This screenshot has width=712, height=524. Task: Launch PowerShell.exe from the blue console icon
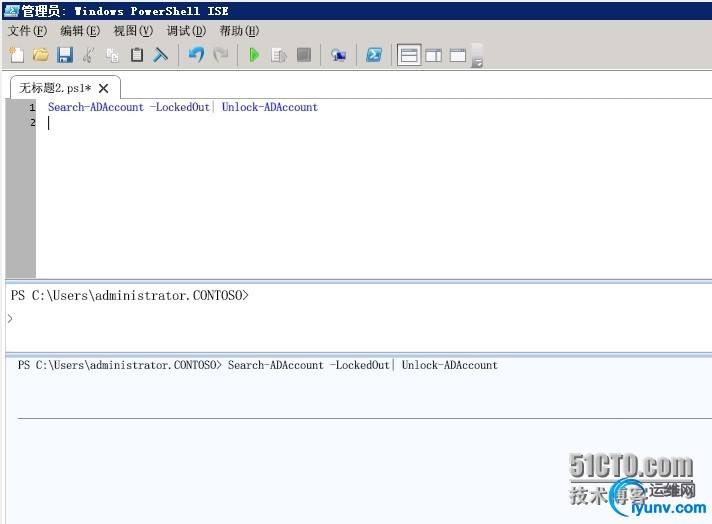pyautogui.click(x=374, y=55)
